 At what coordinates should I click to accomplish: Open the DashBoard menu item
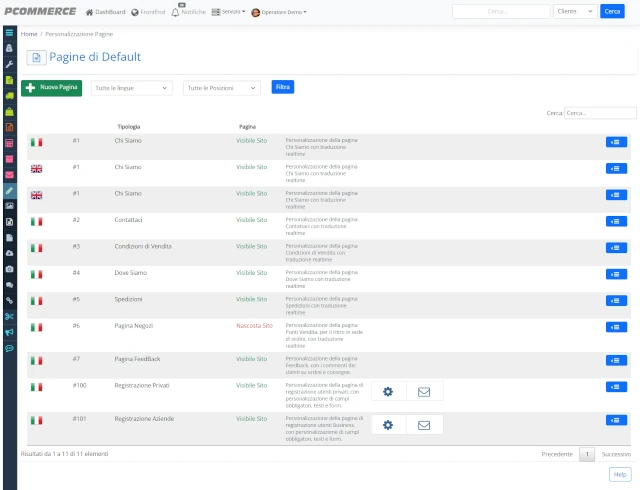(105, 12)
